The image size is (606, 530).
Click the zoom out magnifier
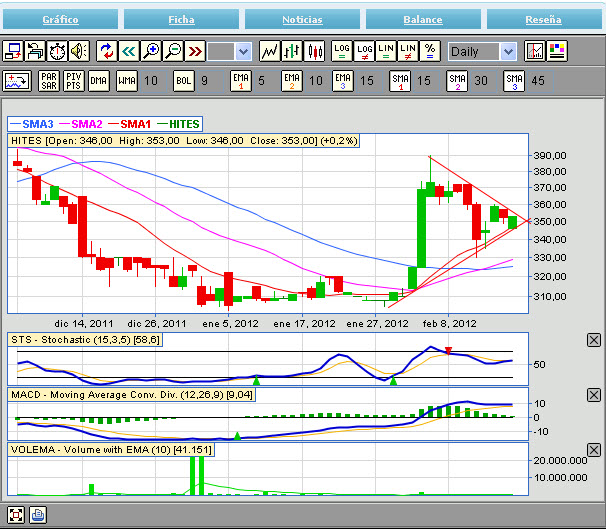pos(172,51)
